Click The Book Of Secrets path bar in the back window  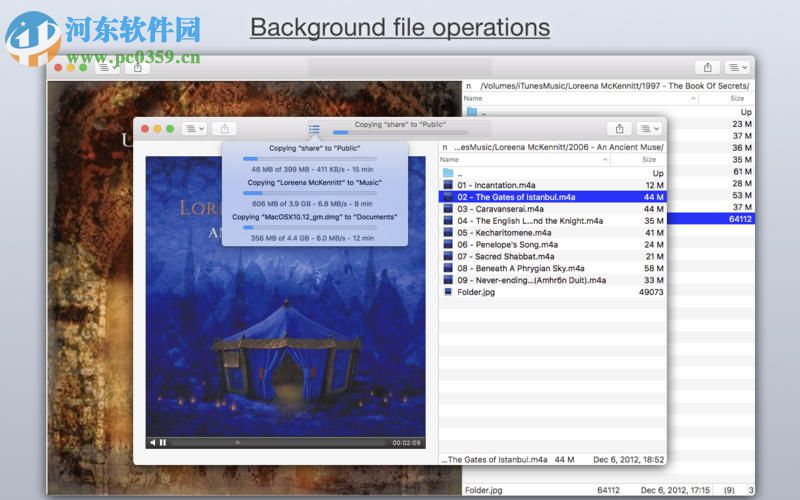coord(608,86)
